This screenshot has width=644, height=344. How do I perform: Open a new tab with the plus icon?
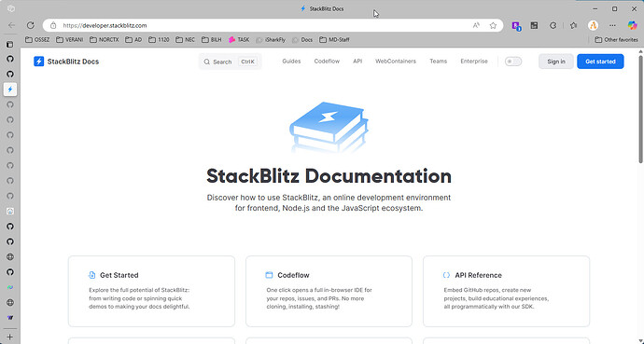tap(10, 337)
